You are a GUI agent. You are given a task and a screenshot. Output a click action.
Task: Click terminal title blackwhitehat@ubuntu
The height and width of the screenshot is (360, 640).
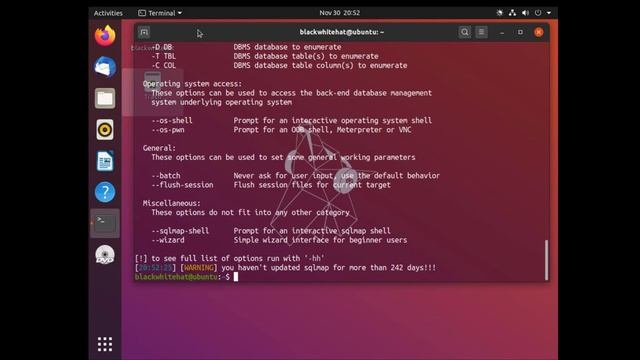(x=342, y=32)
